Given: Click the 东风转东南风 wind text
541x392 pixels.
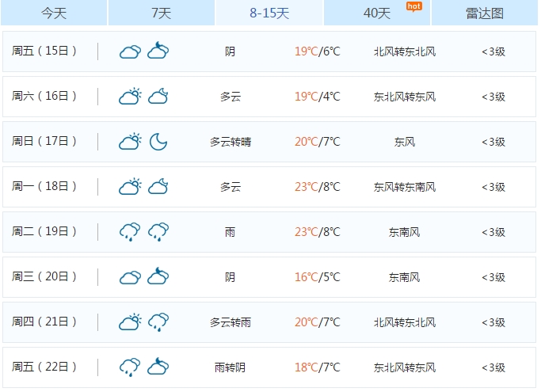Looking at the screenshot, I should (x=405, y=187).
